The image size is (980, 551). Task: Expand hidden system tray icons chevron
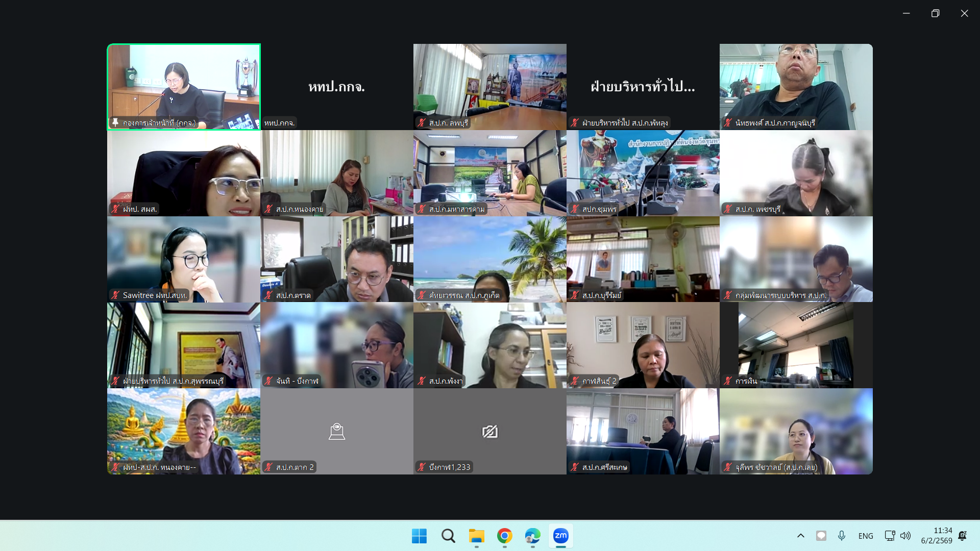tap(800, 536)
